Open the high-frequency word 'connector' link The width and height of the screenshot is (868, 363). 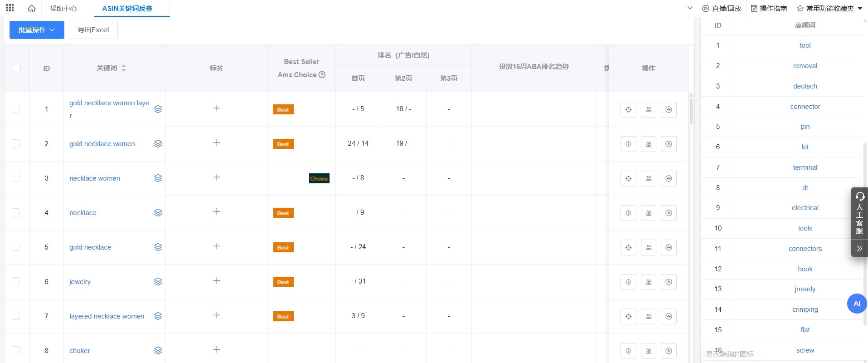click(805, 107)
